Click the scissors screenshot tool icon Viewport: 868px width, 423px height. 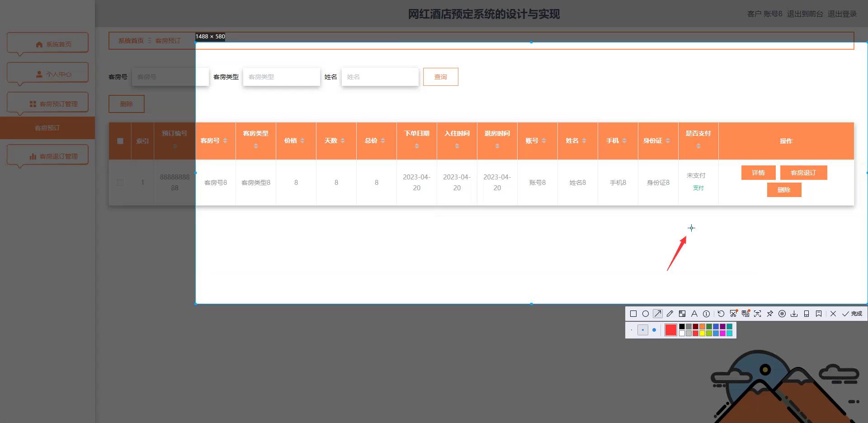[733, 314]
